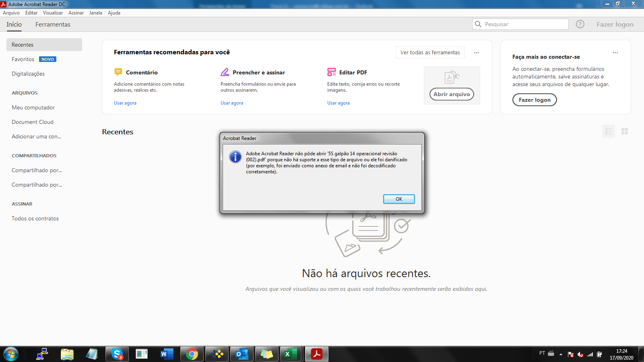Open the Editar menu
Viewport: 644px width, 362px height.
(x=31, y=13)
